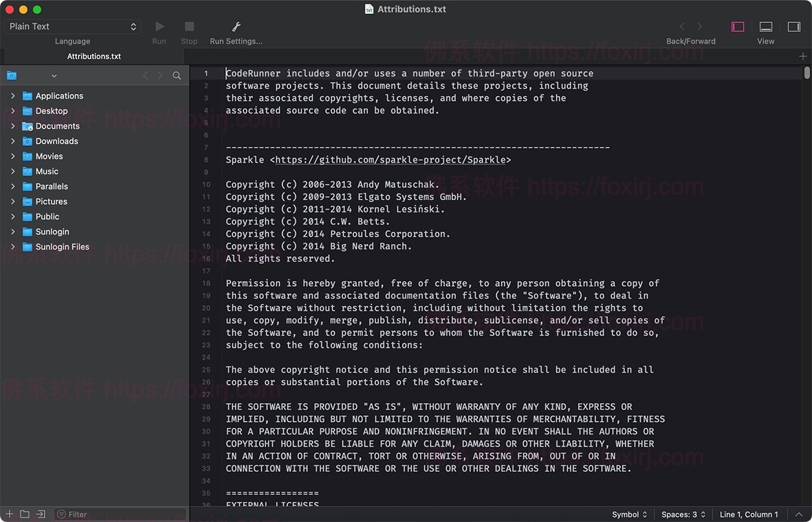Toggle the sidebar visibility in the View group
Image resolution: width=812 pixels, height=522 pixels.
(738, 27)
